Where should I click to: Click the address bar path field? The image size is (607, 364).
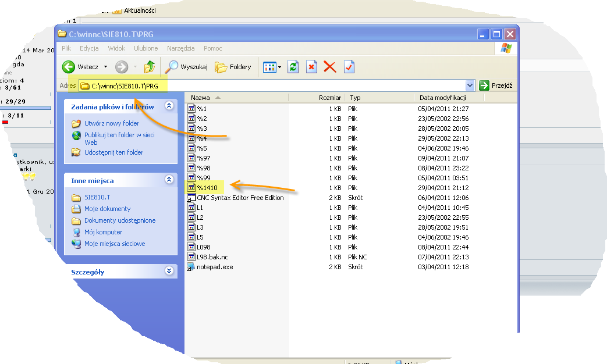[x=272, y=85]
